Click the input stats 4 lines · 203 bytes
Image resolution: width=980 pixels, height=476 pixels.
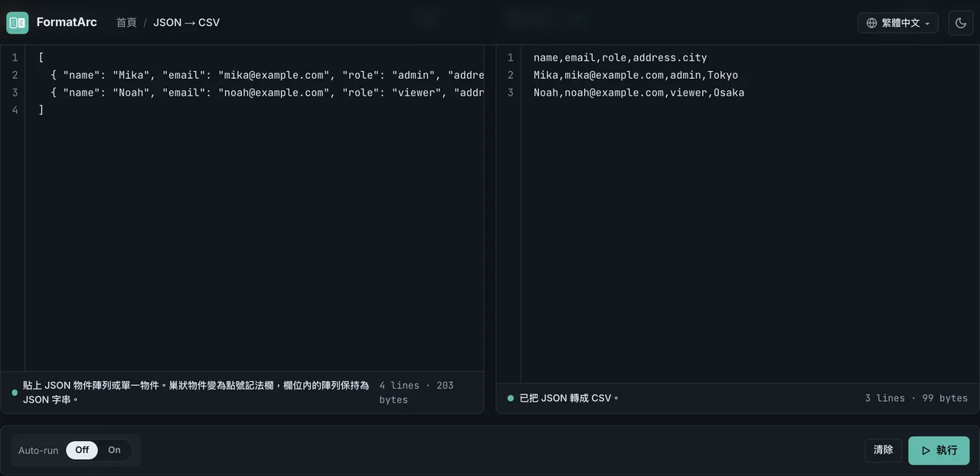point(416,393)
